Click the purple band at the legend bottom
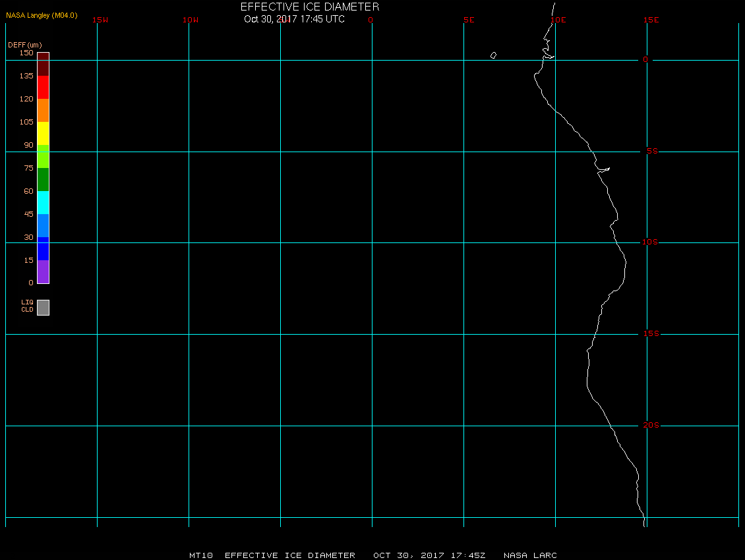 pos(44,271)
